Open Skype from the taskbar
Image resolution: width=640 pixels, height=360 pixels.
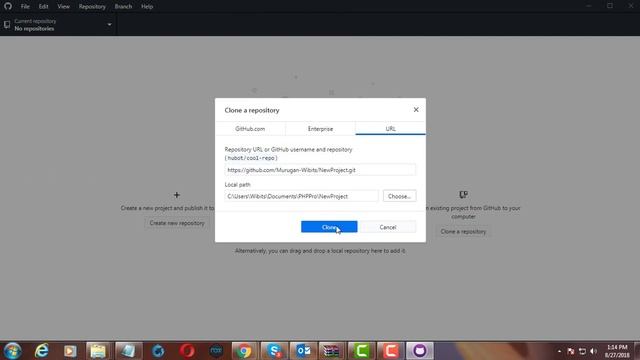point(274,351)
